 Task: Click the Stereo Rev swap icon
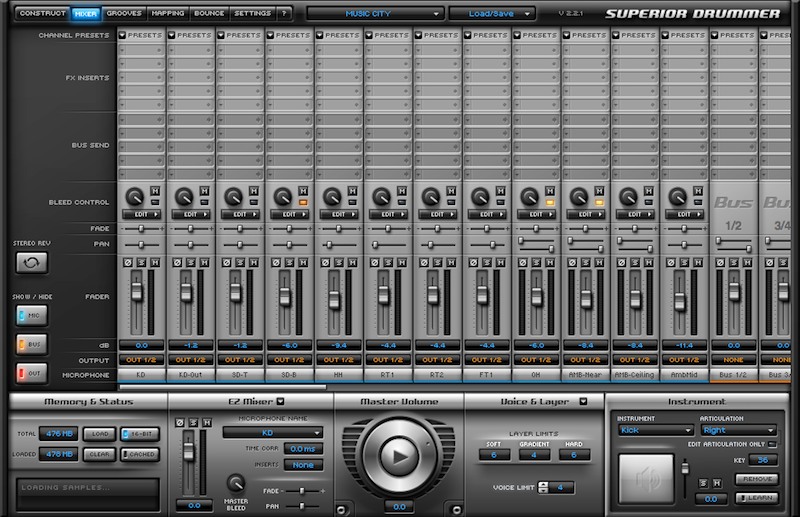coord(32,263)
